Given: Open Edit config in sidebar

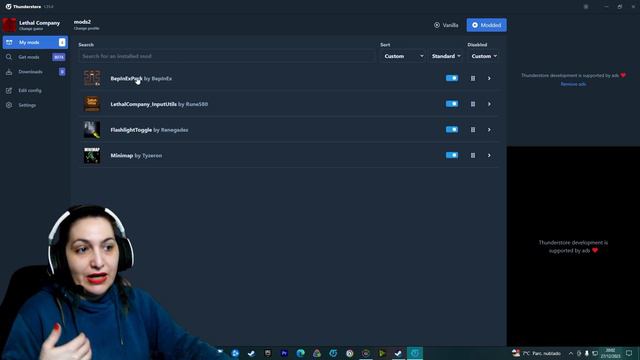Looking at the screenshot, I should [35, 90].
